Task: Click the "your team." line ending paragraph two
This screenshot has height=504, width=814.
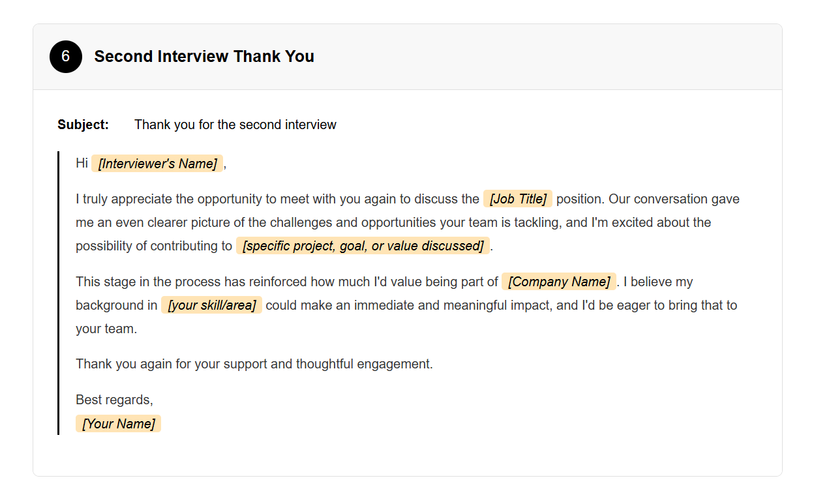Action: (106, 329)
